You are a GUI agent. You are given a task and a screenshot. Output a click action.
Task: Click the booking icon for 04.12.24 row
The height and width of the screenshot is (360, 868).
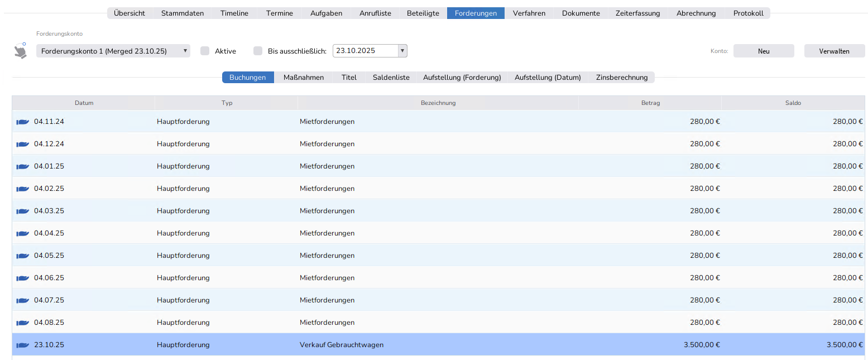[22, 144]
